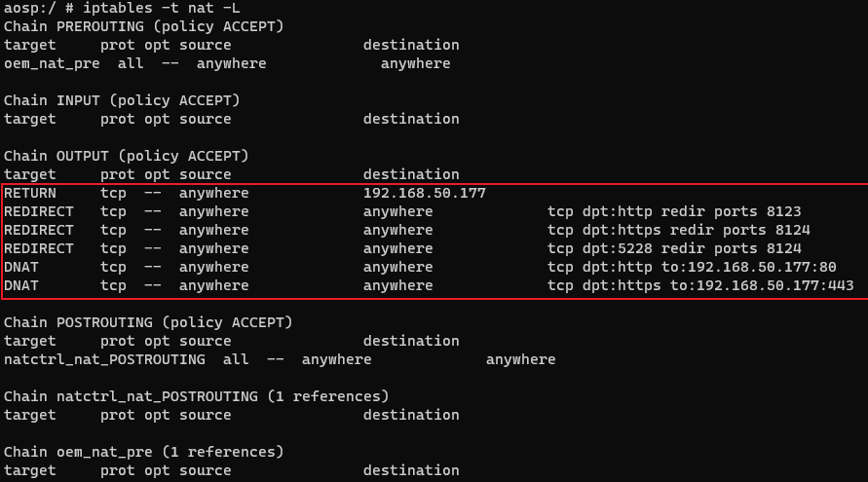Screen dimensions: 868x482
Task: Click 'tcp dpt:5228' in the third REDIRECT rule
Action: tap(595, 248)
